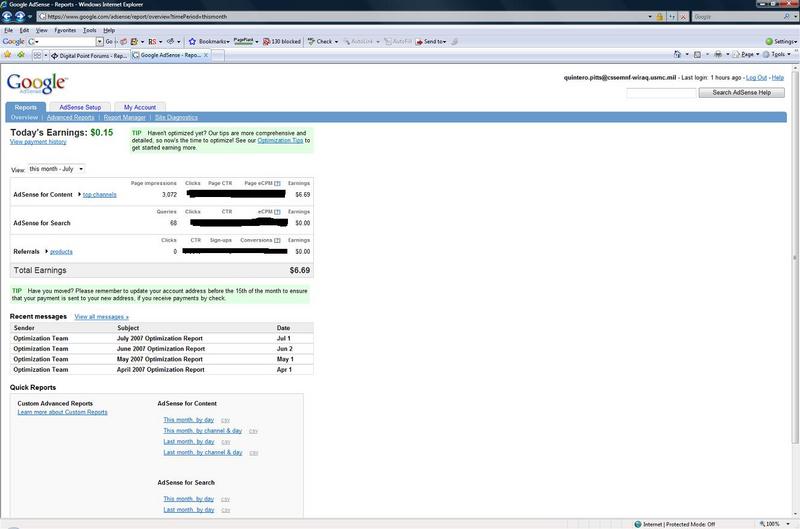Click the Send to button in Google Toolbar
800x529 pixels.
tap(431, 41)
